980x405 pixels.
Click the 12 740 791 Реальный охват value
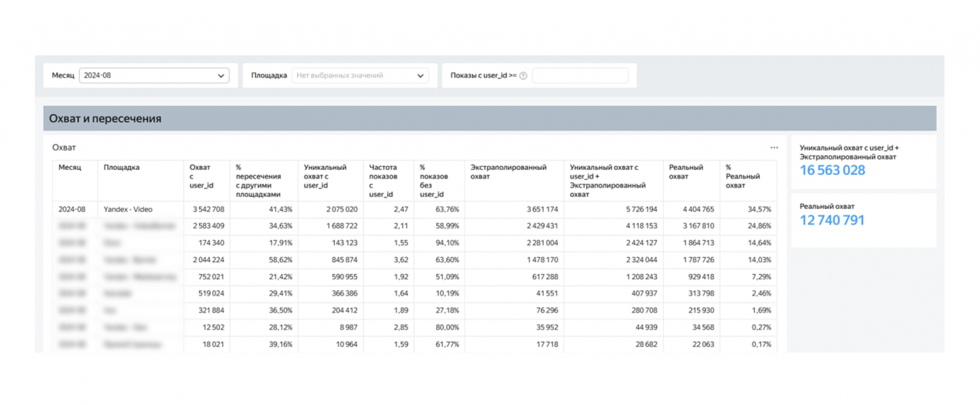(x=832, y=220)
